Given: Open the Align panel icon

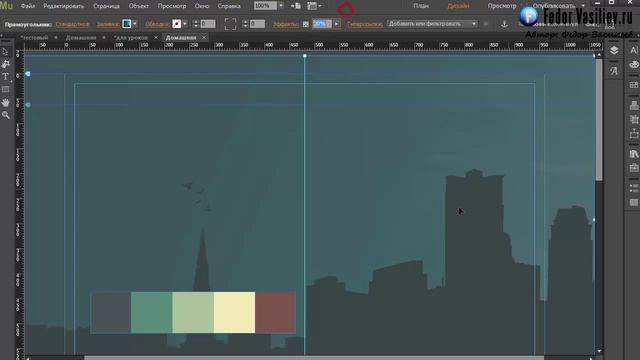Looking at the screenshot, I should pos(633,105).
